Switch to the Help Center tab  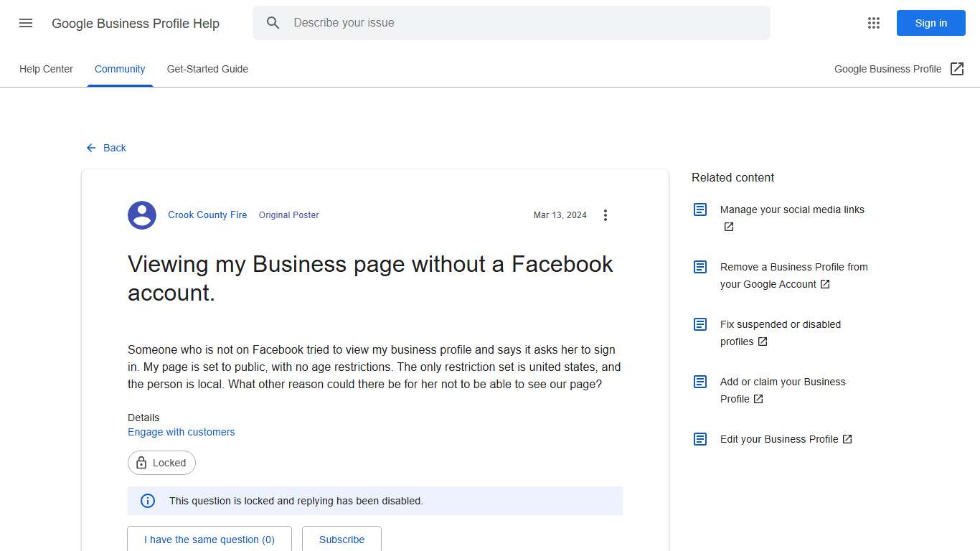tap(46, 68)
